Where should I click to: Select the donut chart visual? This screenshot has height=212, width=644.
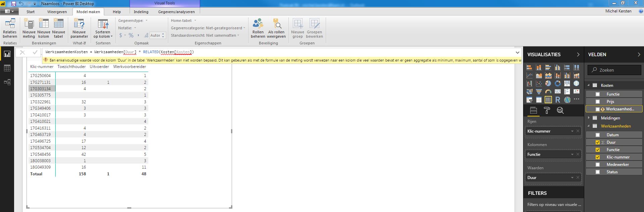pyautogui.click(x=557, y=83)
